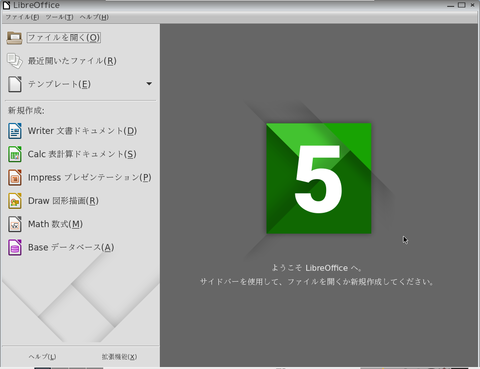Click the Draw drawing icon

point(15,201)
